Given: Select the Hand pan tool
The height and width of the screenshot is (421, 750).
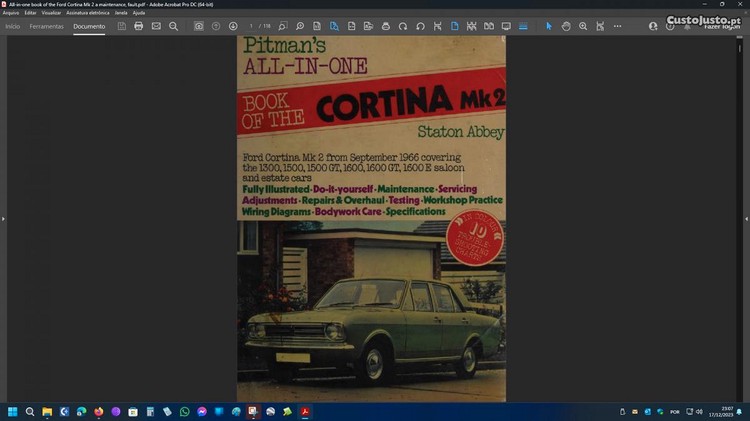Looking at the screenshot, I should tap(566, 26).
